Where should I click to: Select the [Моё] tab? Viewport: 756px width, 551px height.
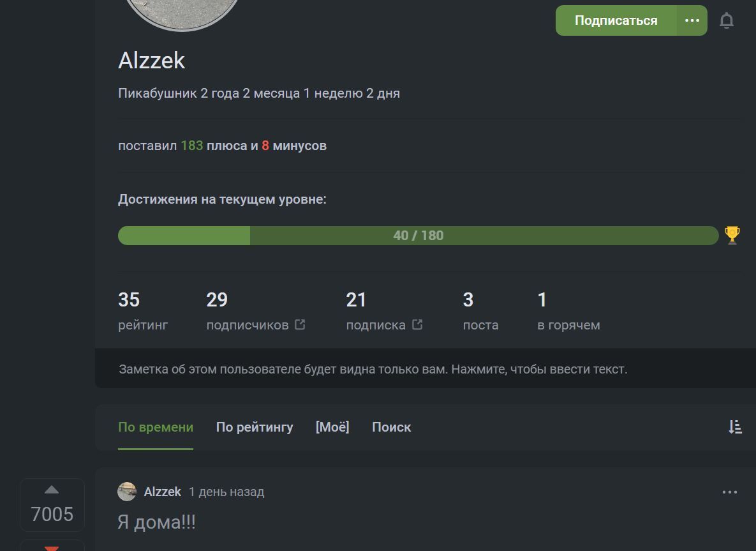click(332, 427)
